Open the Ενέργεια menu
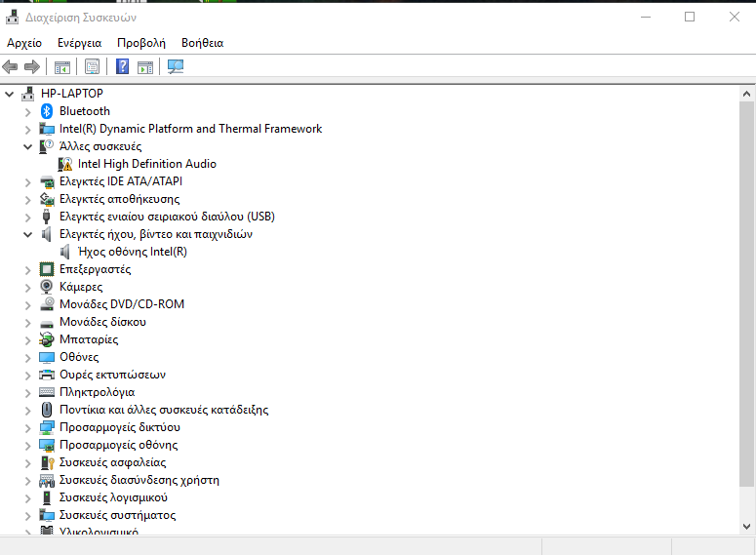The height and width of the screenshot is (555, 756). tap(80, 43)
